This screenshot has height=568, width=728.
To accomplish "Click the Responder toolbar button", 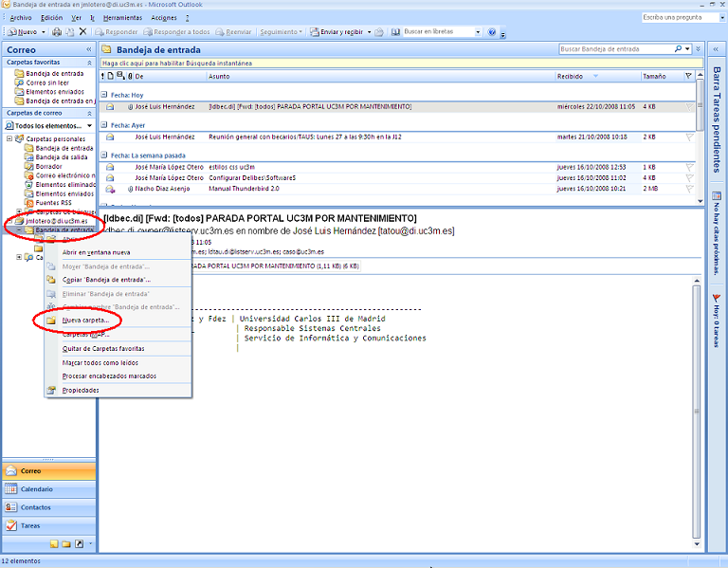I will [117, 31].
